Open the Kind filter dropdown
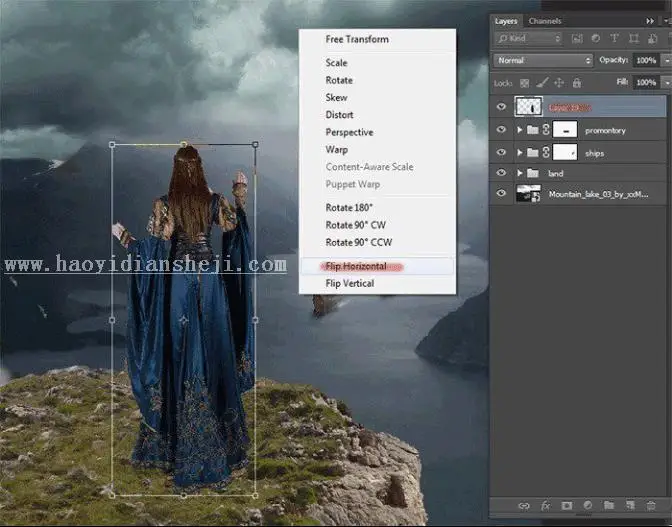672x527 pixels. pyautogui.click(x=529, y=39)
